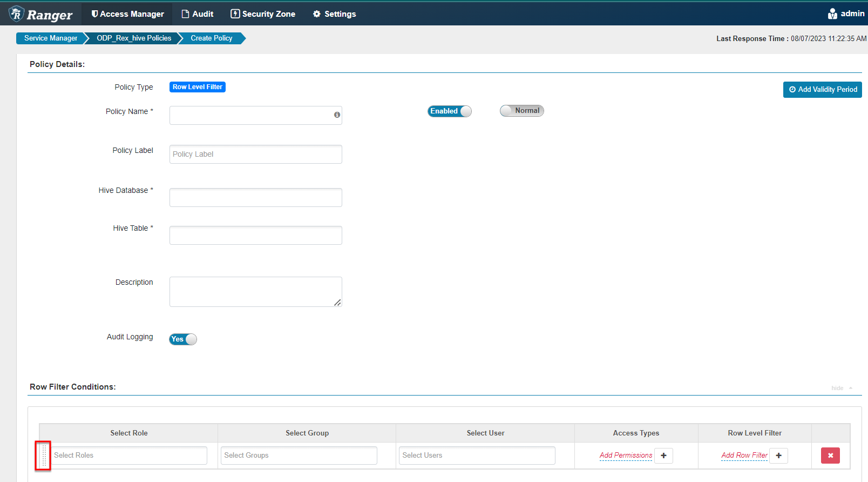The height and width of the screenshot is (482, 868).
Task: Click the Description text area
Action: (256, 292)
